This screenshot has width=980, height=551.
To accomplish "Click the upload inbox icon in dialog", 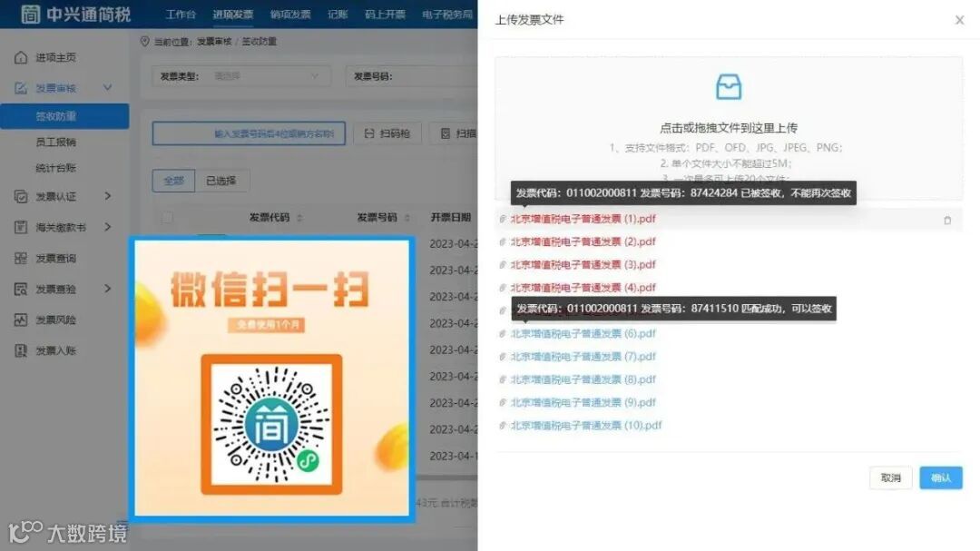I will 728,87.
